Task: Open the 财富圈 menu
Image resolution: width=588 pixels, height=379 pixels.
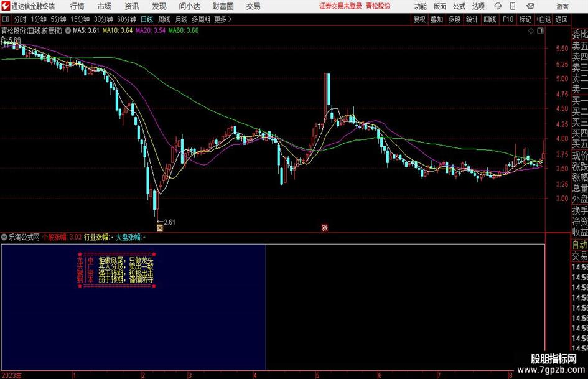Action: [x=223, y=6]
